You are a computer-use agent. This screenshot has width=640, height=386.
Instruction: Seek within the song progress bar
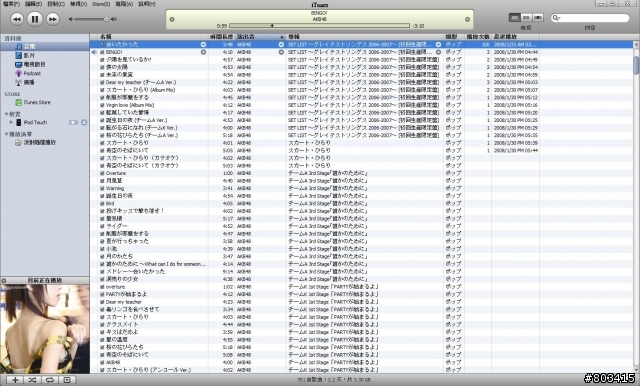(319, 26)
